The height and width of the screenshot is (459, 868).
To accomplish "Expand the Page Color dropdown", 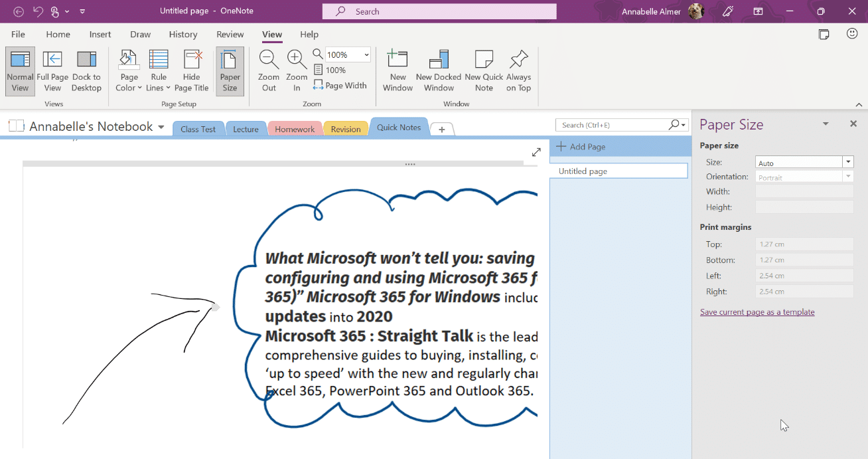I will (129, 82).
